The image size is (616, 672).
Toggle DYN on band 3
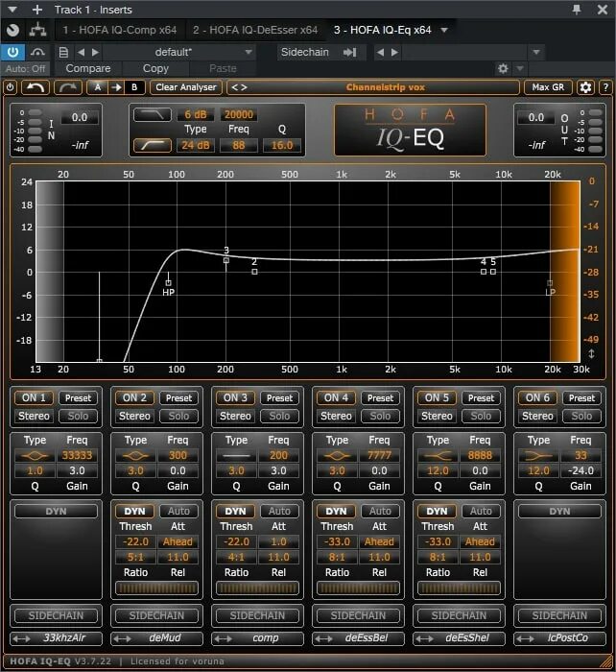click(235, 511)
